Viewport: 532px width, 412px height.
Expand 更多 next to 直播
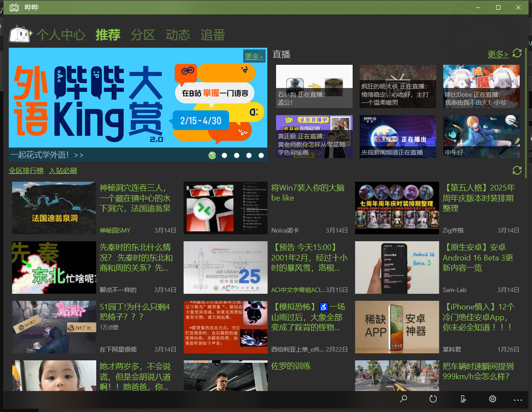click(498, 54)
